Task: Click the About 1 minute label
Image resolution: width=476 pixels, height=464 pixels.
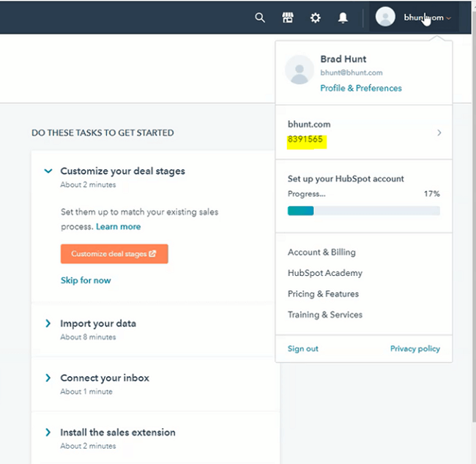Action: (x=86, y=392)
